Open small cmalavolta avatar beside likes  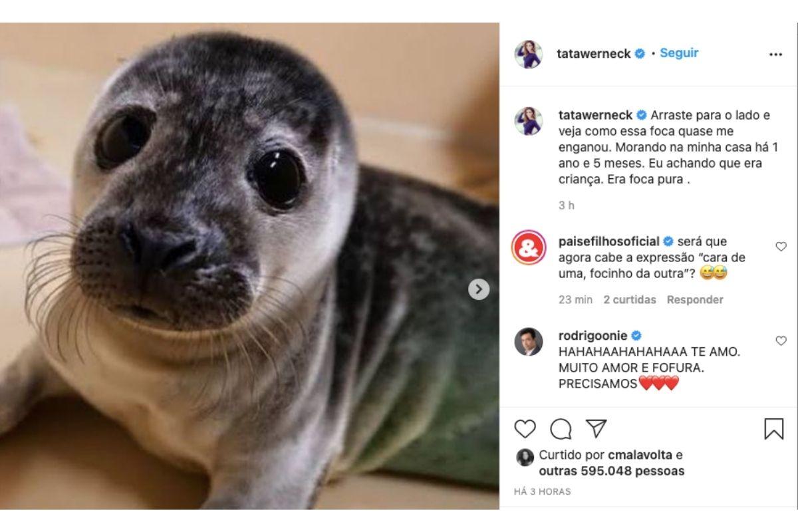pos(525,457)
